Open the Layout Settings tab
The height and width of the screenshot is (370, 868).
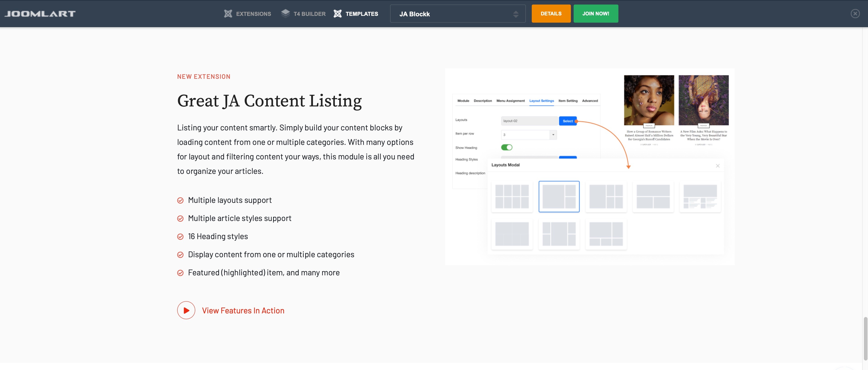pos(541,101)
